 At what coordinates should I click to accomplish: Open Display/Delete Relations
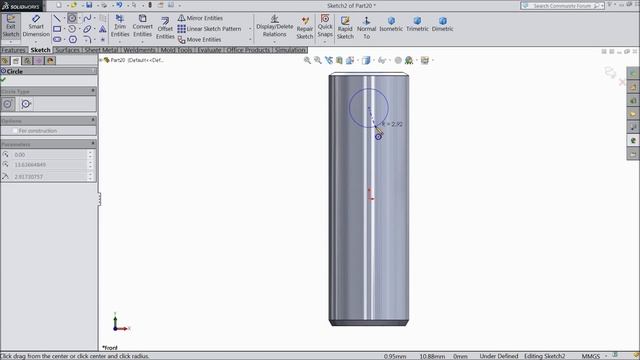point(274,26)
